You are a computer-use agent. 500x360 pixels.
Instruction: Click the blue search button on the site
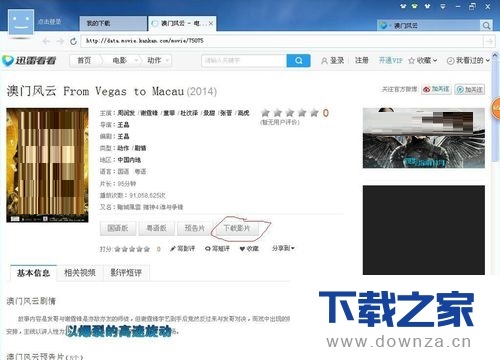(x=298, y=61)
